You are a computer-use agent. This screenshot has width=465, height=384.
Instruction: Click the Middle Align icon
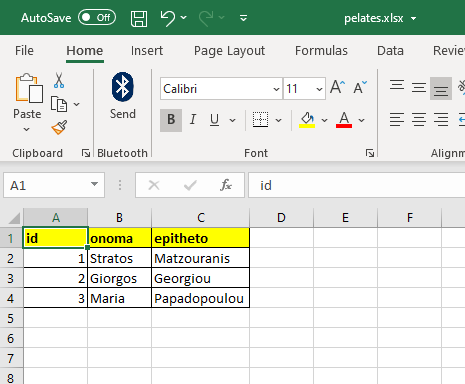[419, 88]
